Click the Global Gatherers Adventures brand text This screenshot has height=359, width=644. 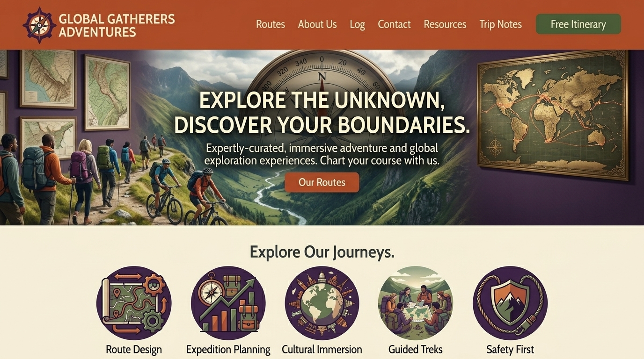[117, 25]
